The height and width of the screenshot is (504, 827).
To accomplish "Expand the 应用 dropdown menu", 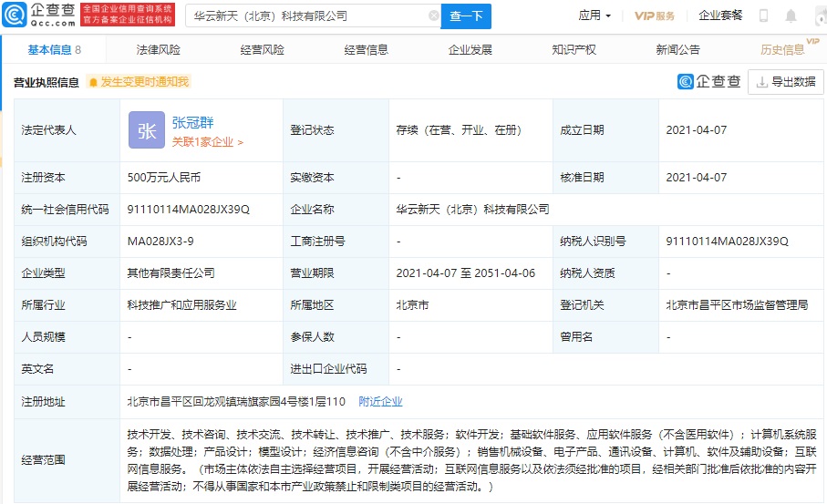I will point(594,15).
